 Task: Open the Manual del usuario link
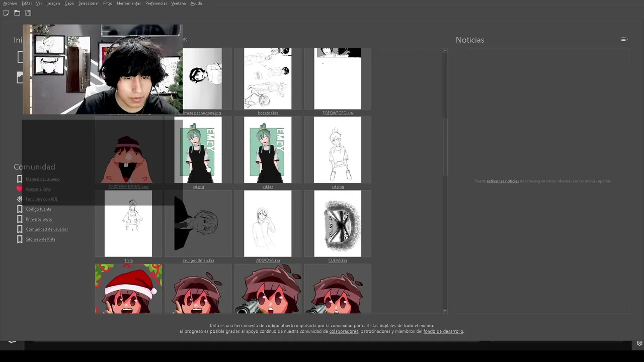[x=43, y=179]
